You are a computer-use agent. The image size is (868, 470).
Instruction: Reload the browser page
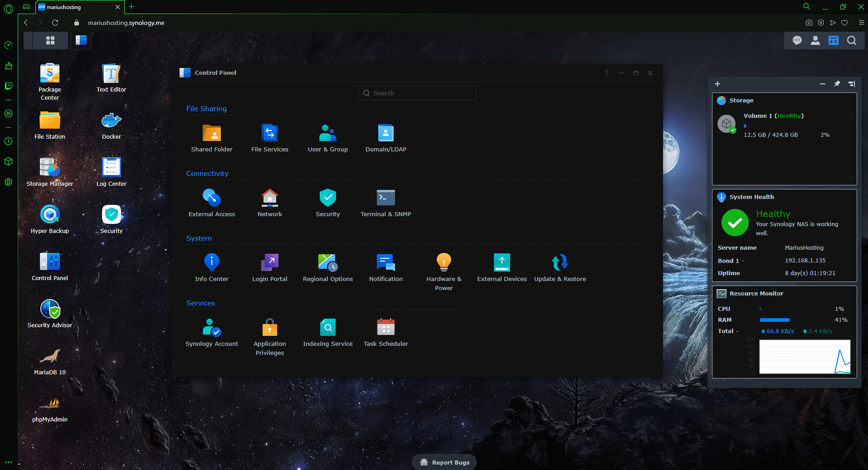tap(55, 23)
